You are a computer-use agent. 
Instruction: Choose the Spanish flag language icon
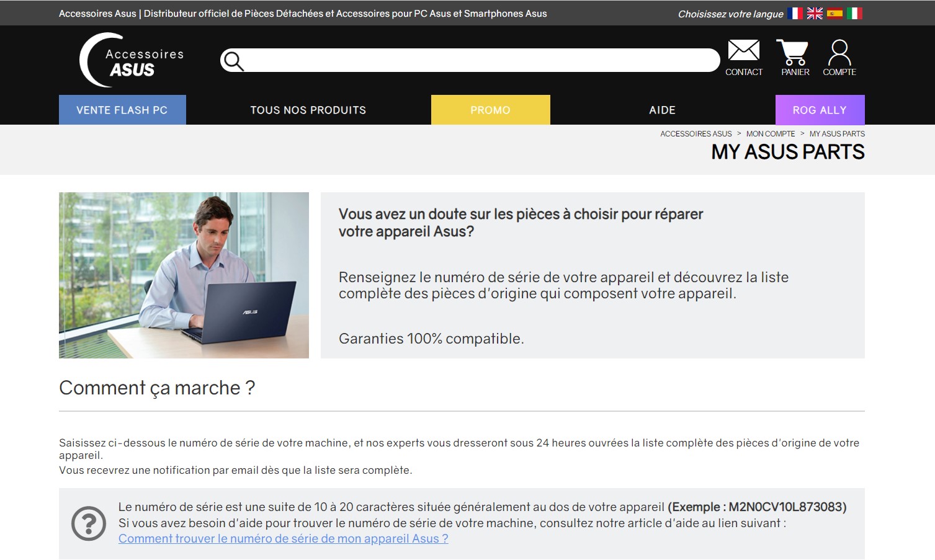[x=834, y=13]
